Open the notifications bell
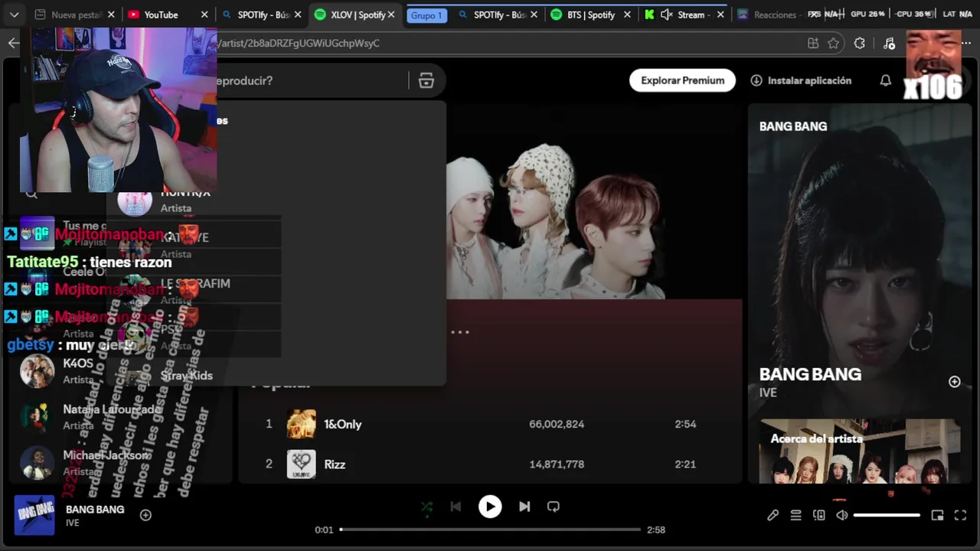The height and width of the screenshot is (551, 980). pos(886,80)
